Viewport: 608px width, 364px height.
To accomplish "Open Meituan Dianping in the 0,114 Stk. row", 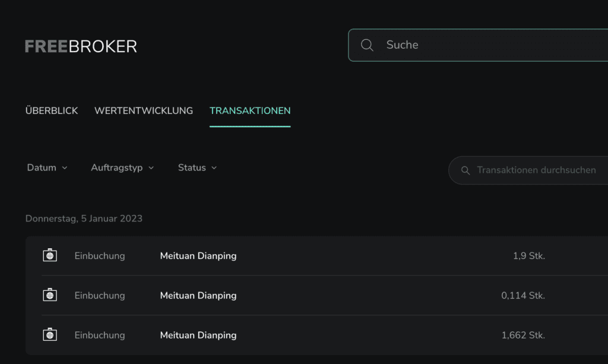I will (198, 295).
